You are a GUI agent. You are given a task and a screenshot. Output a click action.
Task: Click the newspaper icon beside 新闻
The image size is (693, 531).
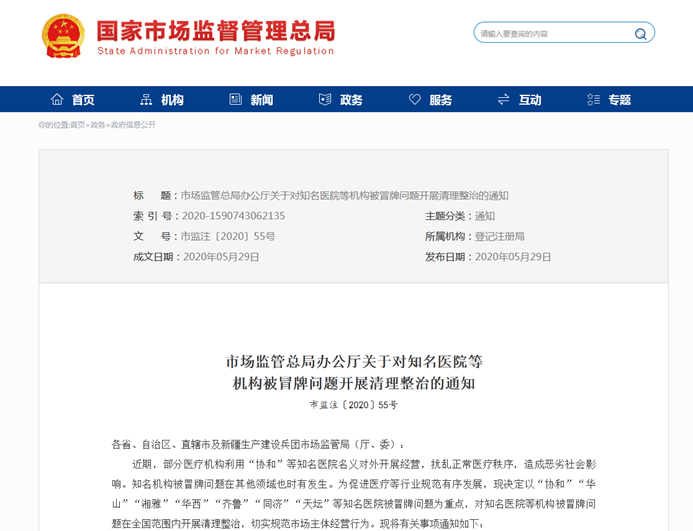pos(236,99)
